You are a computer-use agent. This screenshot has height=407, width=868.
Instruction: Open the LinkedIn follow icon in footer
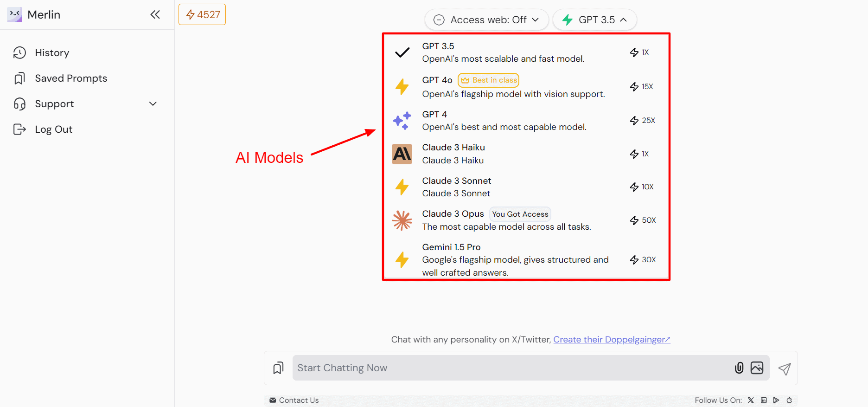764,400
